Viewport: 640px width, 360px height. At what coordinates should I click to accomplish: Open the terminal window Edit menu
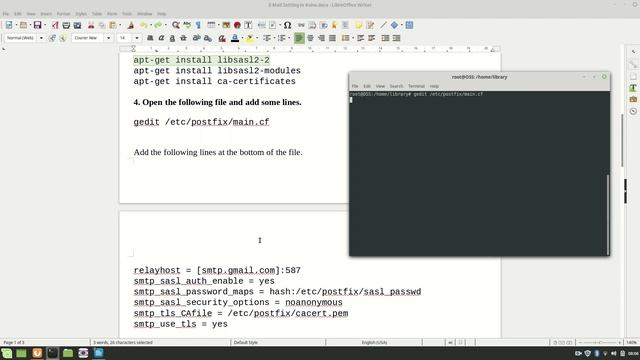click(x=367, y=86)
